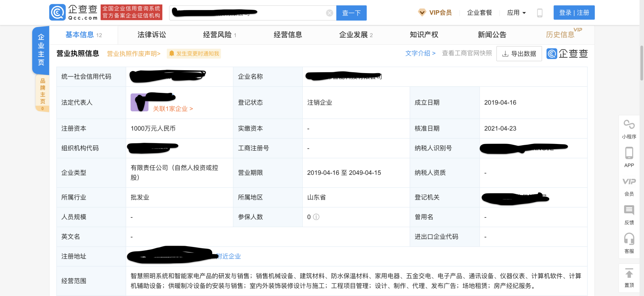Viewport: 644px width, 296px height.
Task: Click the 附近企业 link
Action: point(228,256)
